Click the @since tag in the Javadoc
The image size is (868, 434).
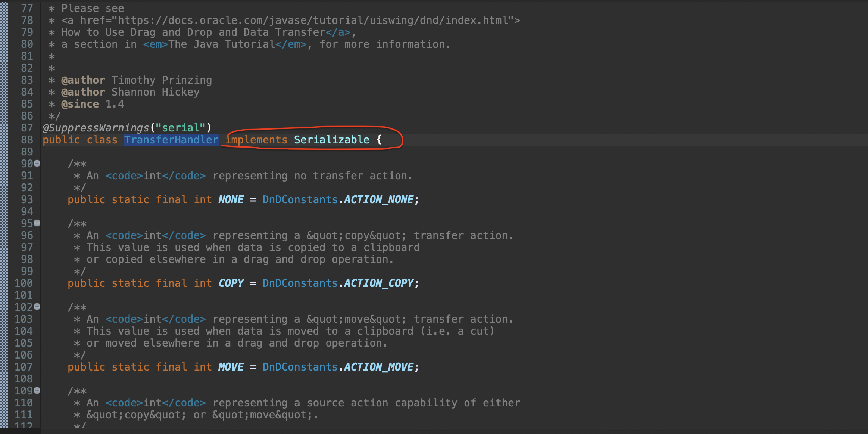pos(80,104)
